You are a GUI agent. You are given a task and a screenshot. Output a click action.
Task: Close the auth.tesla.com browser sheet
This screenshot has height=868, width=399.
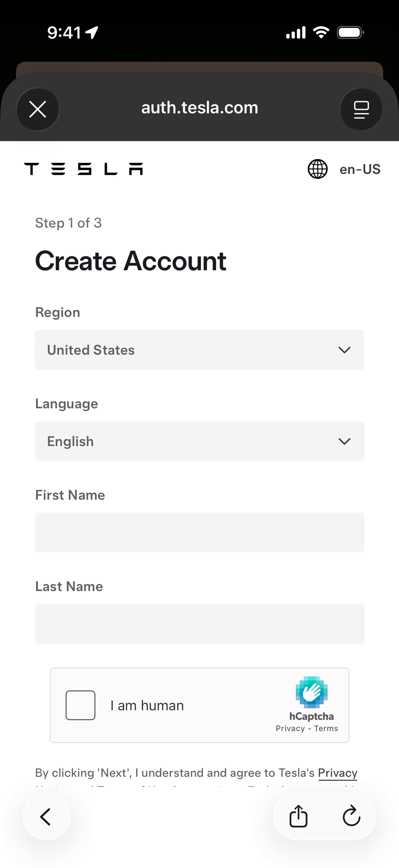(38, 110)
